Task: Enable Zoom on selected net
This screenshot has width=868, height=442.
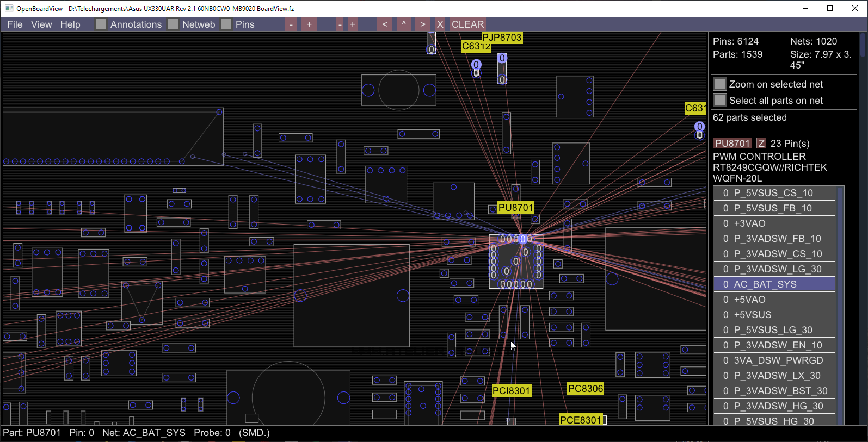Action: tap(720, 84)
